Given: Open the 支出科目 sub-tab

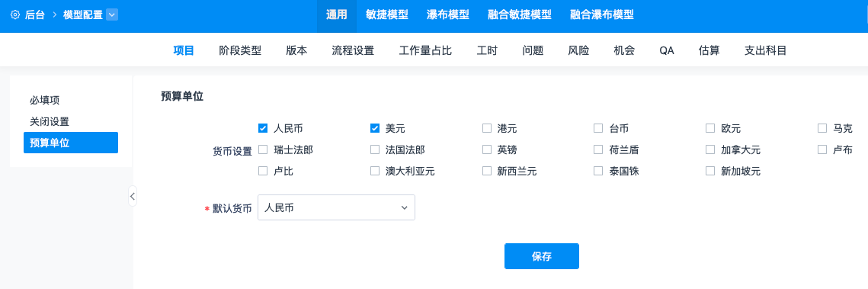Looking at the screenshot, I should click(766, 51).
